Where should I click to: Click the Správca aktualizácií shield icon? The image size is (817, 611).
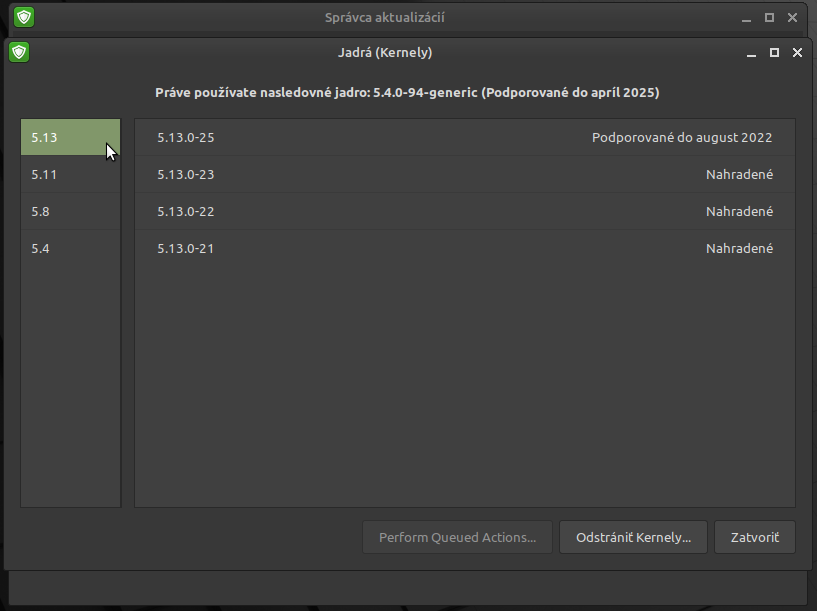pyautogui.click(x=24, y=17)
